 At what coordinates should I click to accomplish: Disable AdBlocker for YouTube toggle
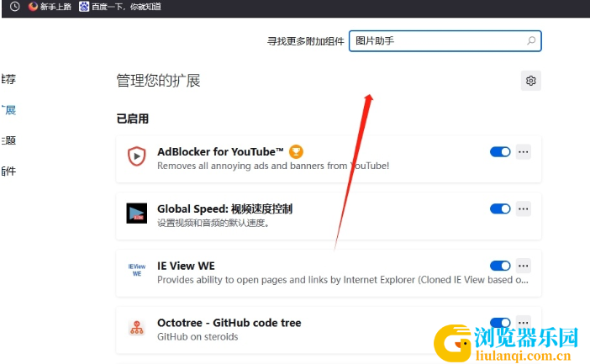coord(500,151)
